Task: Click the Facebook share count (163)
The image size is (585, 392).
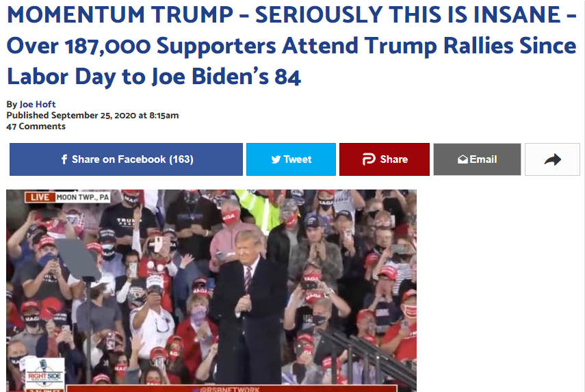Action: click(181, 159)
